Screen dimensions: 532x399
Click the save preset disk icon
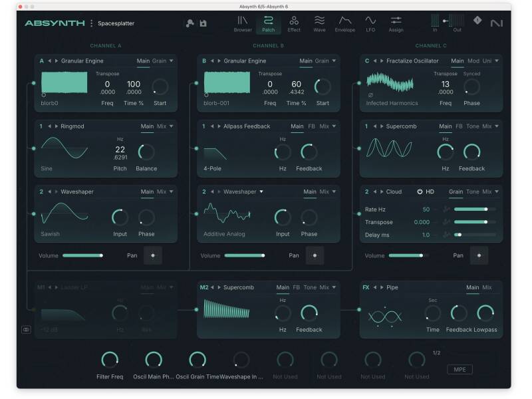(x=203, y=23)
